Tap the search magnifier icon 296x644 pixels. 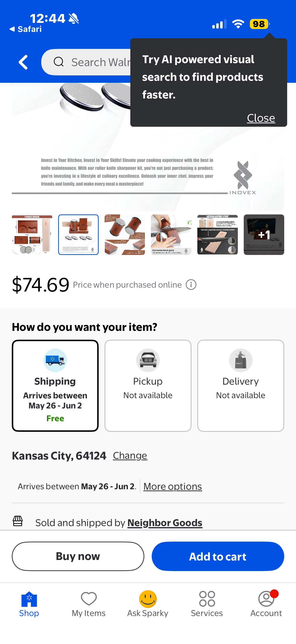[59, 62]
